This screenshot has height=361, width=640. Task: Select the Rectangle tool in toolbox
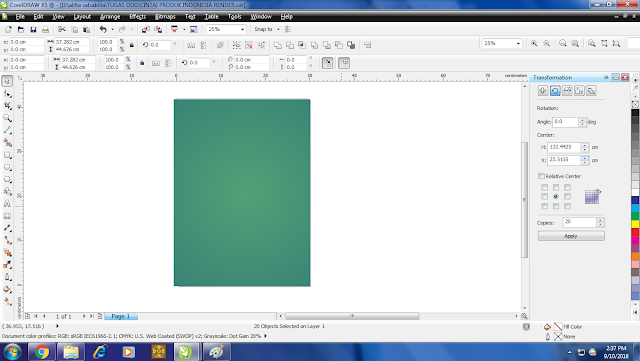click(x=7, y=155)
